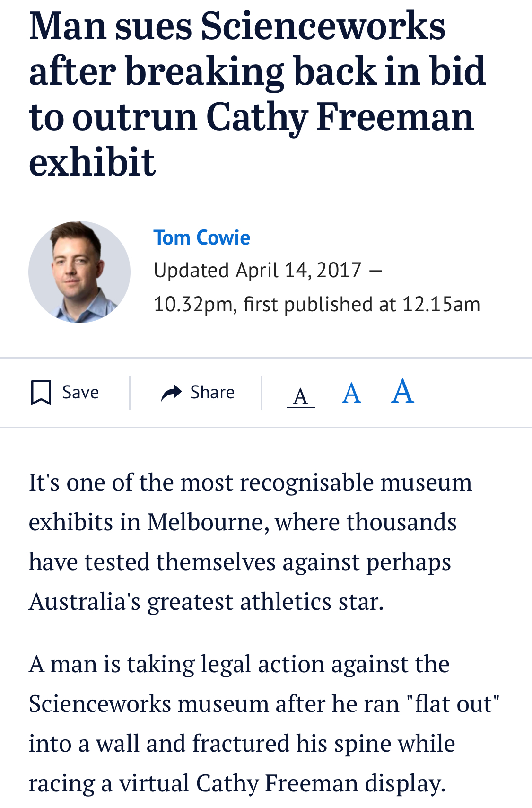Image resolution: width=532 pixels, height=808 pixels.
Task: Click 'Melbourne' in the first paragraph
Action: pos(208,522)
